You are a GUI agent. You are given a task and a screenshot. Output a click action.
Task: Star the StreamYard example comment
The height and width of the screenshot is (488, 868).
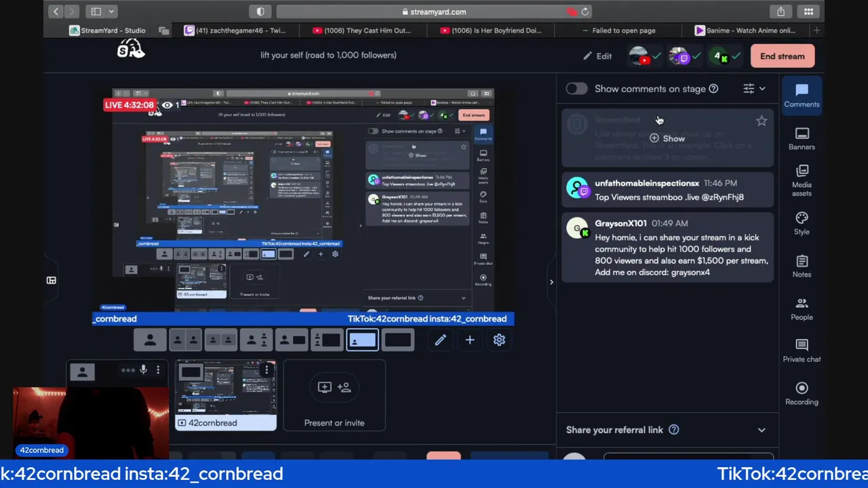click(762, 121)
